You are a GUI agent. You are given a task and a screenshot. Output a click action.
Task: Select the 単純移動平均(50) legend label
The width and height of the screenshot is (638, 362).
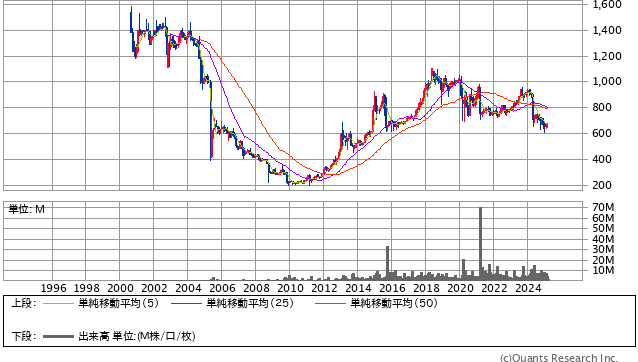click(x=394, y=303)
